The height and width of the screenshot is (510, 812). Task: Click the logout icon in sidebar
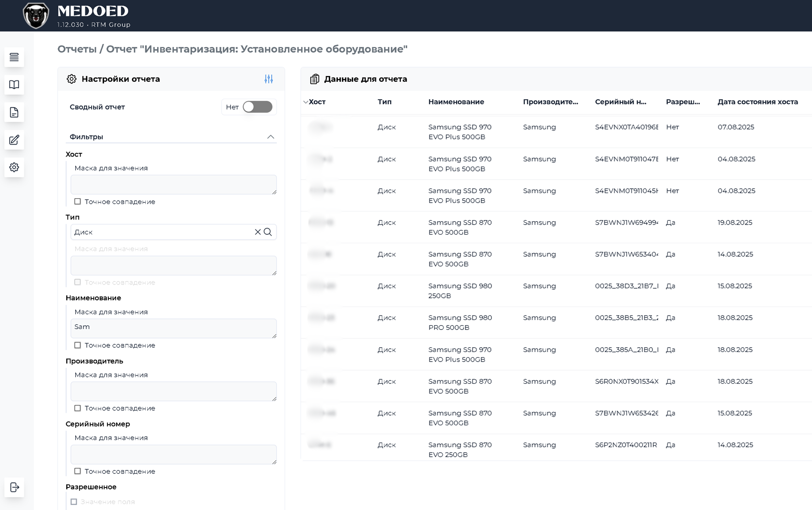[14, 487]
